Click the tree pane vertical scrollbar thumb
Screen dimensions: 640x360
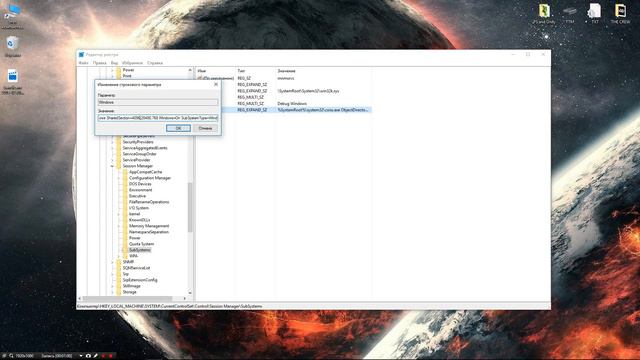(x=190, y=207)
